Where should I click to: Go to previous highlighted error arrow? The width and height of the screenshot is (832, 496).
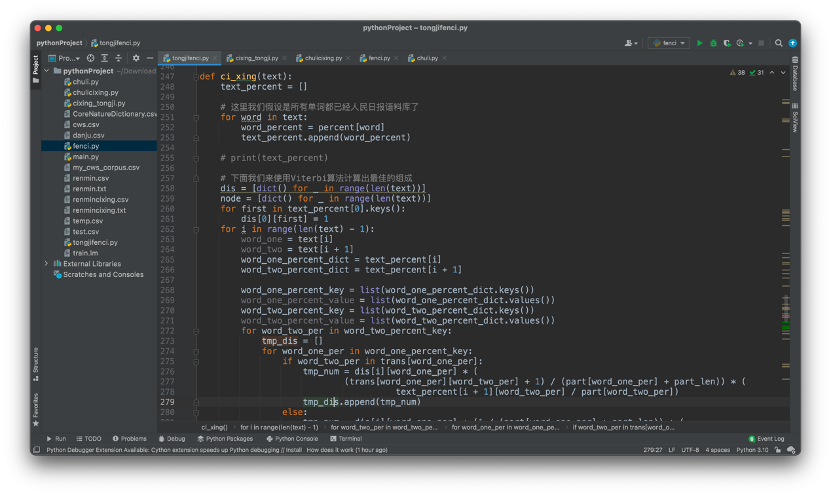click(772, 73)
